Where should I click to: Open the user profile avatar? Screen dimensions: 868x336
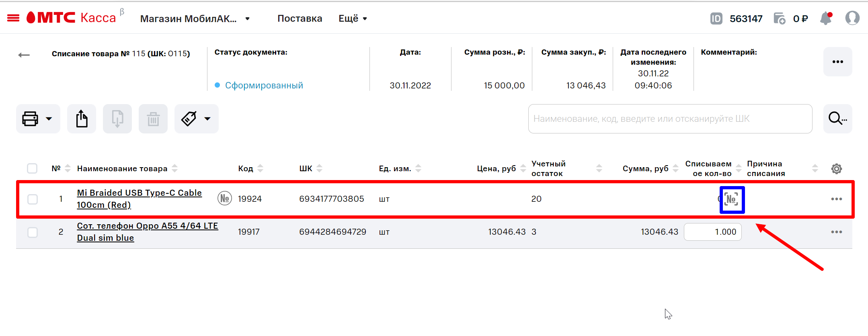point(852,18)
